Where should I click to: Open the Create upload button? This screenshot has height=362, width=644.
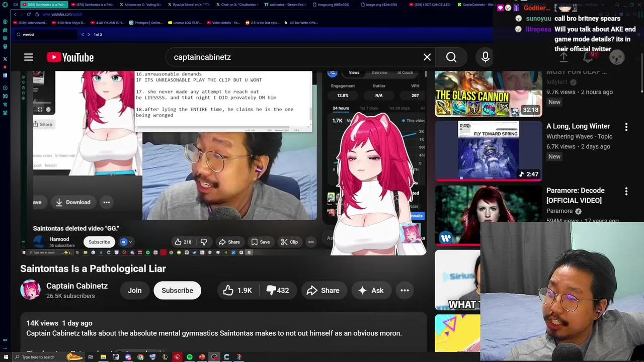[564, 57]
